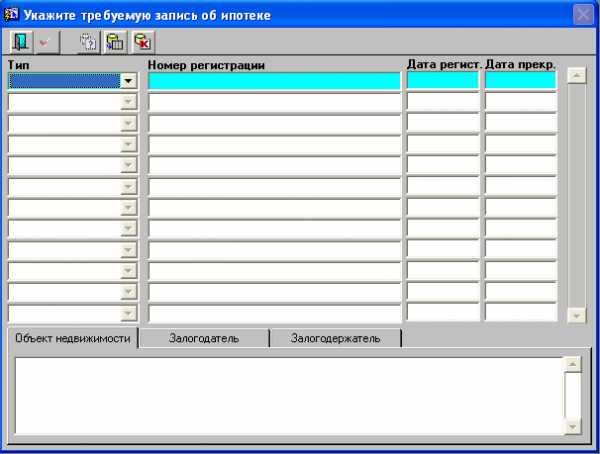The height and width of the screenshot is (454, 600).
Task: Click the Дата прекр. field in first row
Action: (x=520, y=81)
